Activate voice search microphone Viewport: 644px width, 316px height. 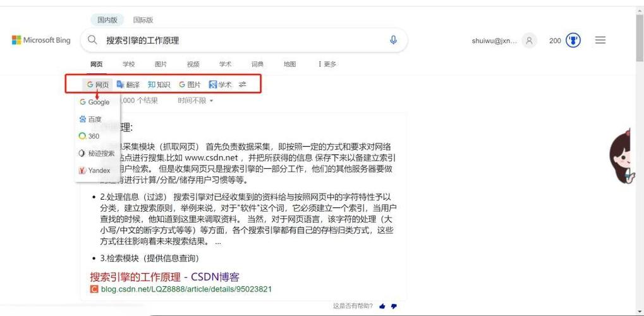[x=393, y=40]
